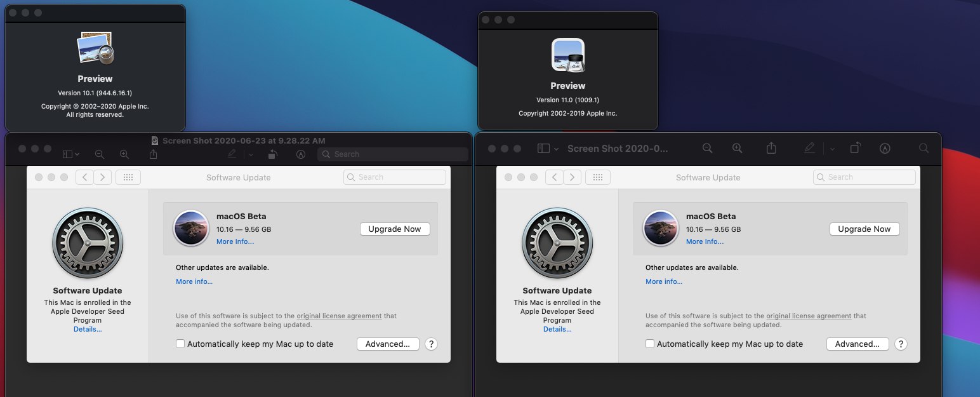Click Advanced… button in the 9.28.22 AM window
This screenshot has height=397, width=980.
coord(388,344)
